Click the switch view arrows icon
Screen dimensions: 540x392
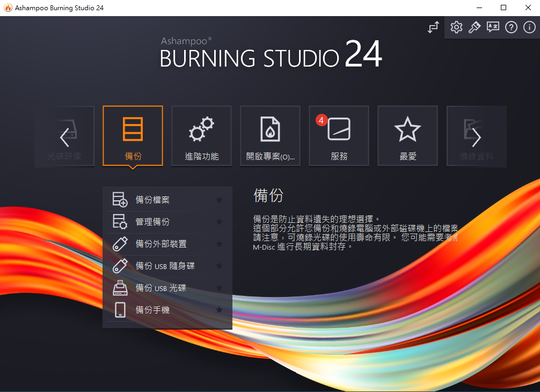click(433, 27)
